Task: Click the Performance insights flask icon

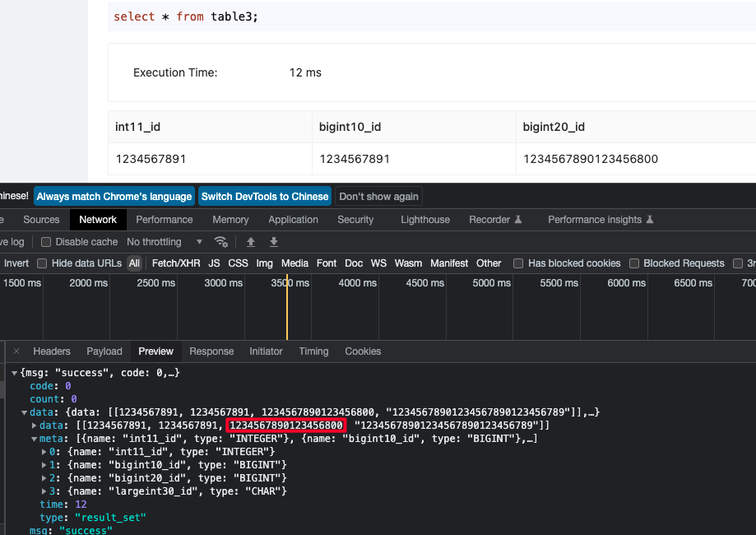Action: 650,220
